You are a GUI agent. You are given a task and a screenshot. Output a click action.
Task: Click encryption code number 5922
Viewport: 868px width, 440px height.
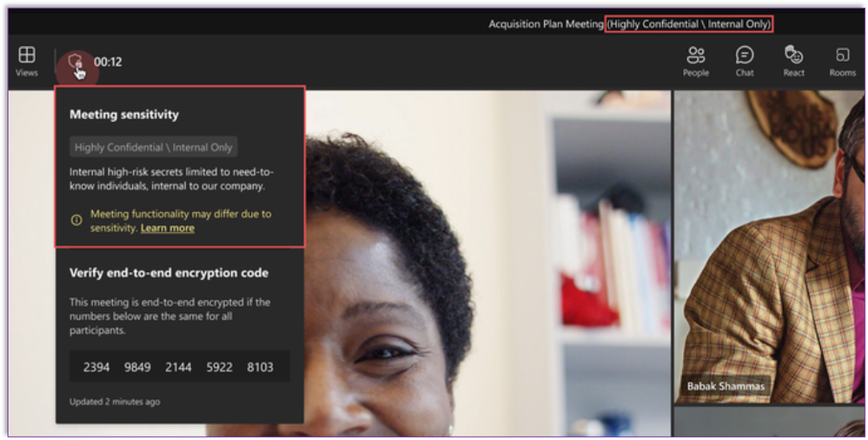tap(219, 367)
